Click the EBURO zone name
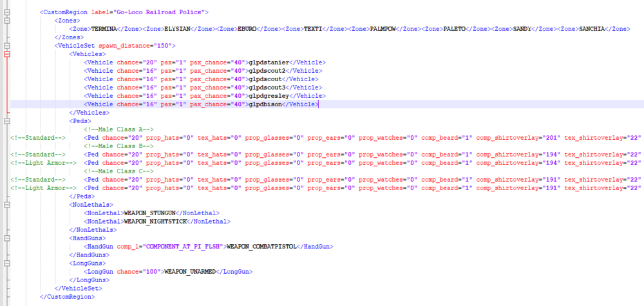Viewport: 644px width, 306px height. click(x=247, y=29)
